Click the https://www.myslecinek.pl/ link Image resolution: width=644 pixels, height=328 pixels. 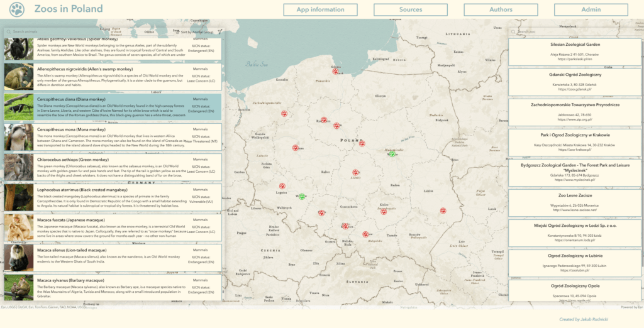575,180
